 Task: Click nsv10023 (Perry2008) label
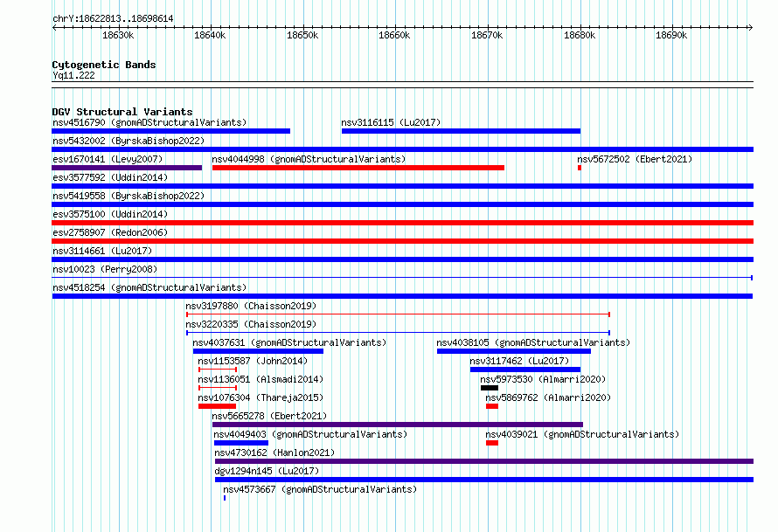tap(105, 269)
